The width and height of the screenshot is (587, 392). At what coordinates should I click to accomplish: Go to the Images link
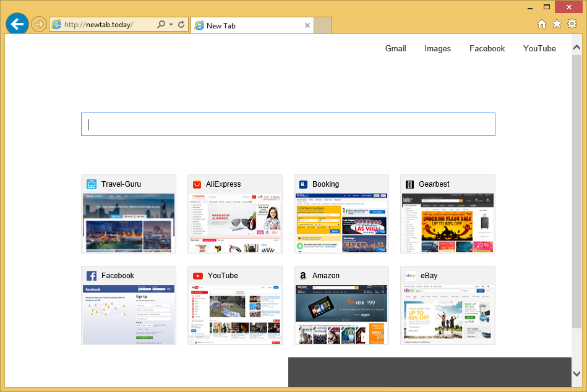[x=437, y=48]
